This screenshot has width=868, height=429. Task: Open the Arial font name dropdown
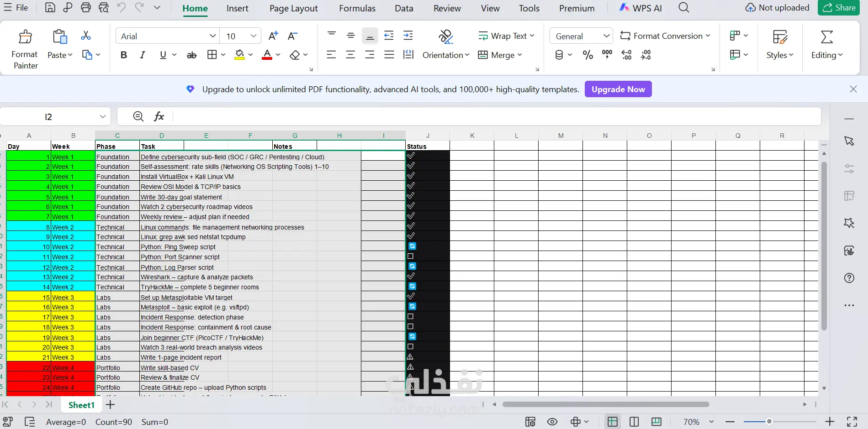[213, 36]
